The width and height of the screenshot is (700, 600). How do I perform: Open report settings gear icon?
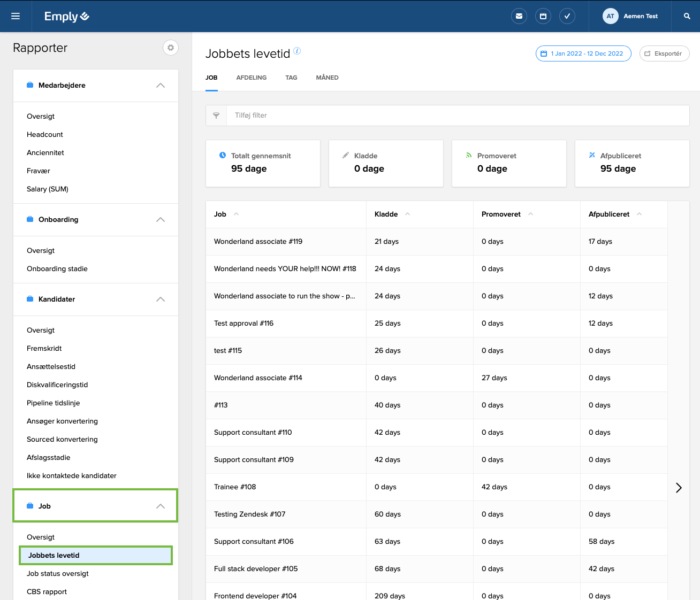pyautogui.click(x=170, y=48)
